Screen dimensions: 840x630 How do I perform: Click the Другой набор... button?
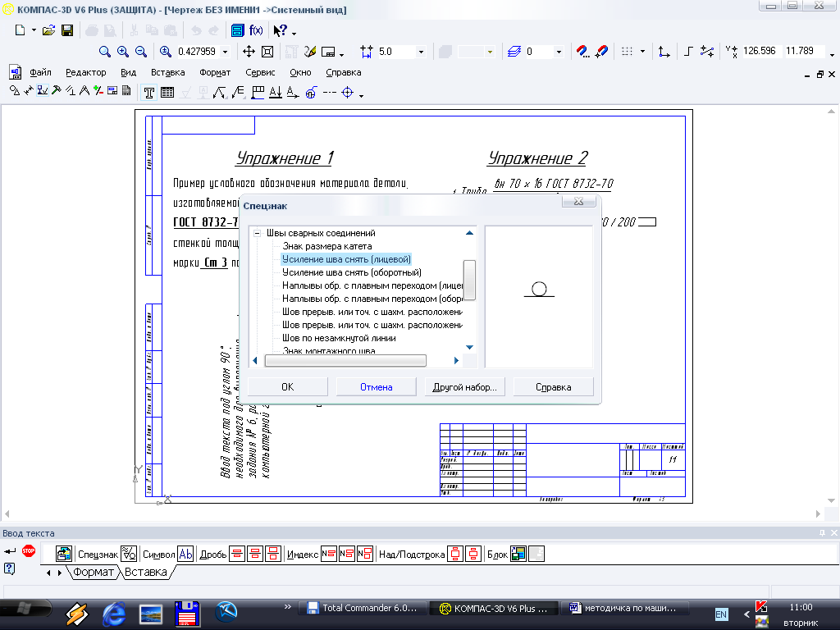[x=464, y=387]
